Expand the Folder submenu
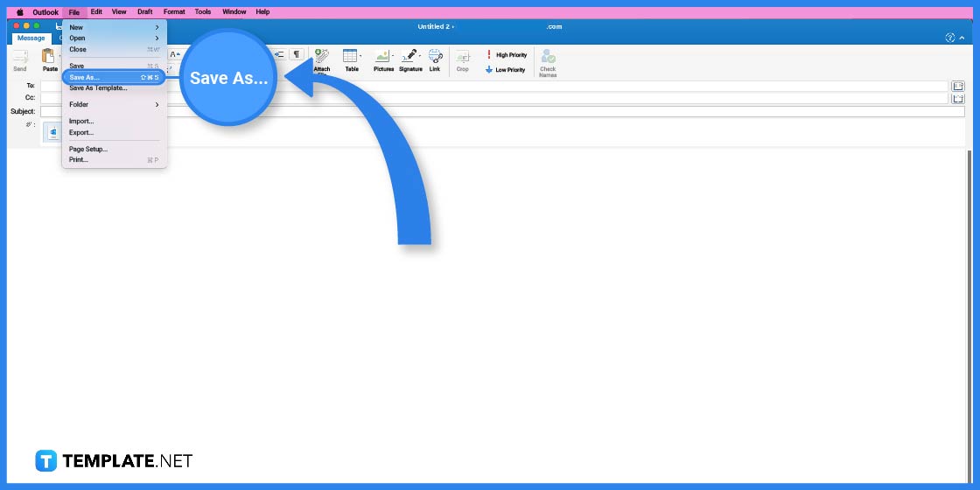This screenshot has height=490, width=980. coord(114,104)
